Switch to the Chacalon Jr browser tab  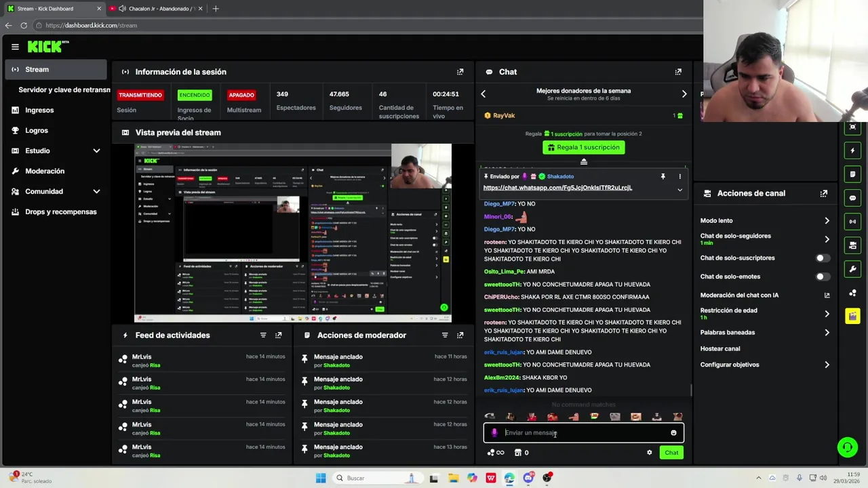pos(156,9)
